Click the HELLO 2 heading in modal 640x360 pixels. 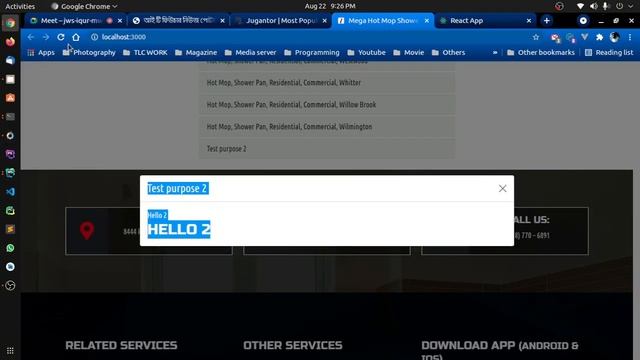(179, 229)
